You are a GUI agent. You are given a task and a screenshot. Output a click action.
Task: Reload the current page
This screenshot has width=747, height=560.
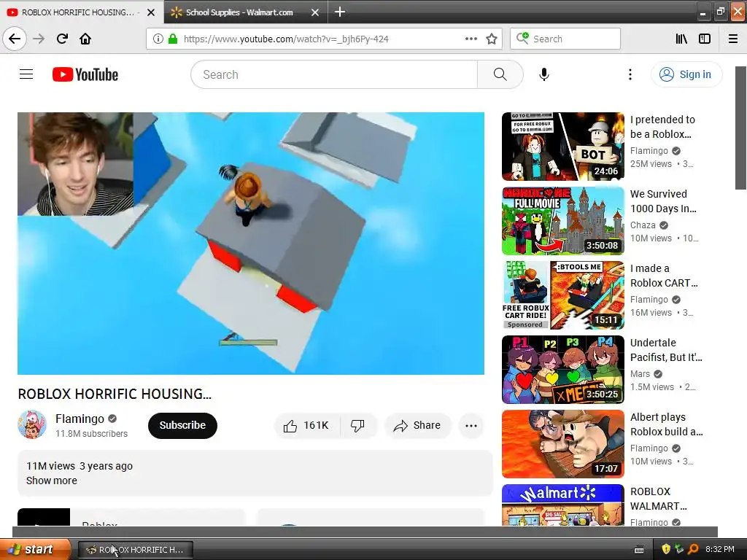[x=62, y=39]
